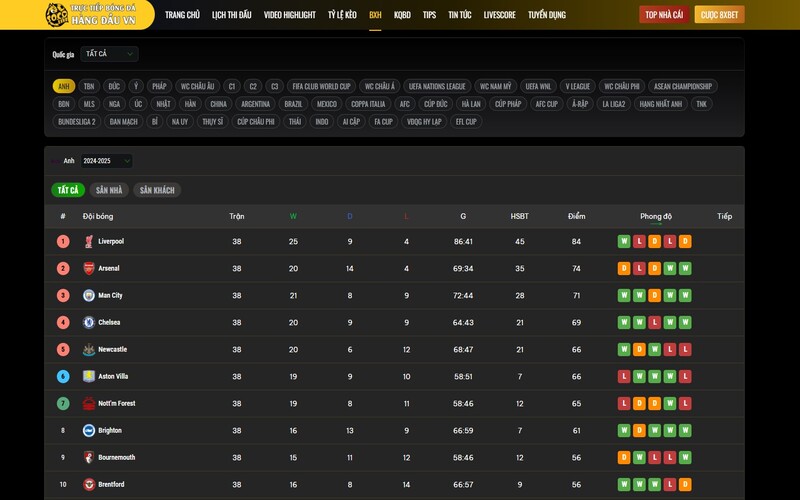Click last form result L in Newcastle row
The height and width of the screenshot is (500, 800).
pyautogui.click(x=685, y=349)
